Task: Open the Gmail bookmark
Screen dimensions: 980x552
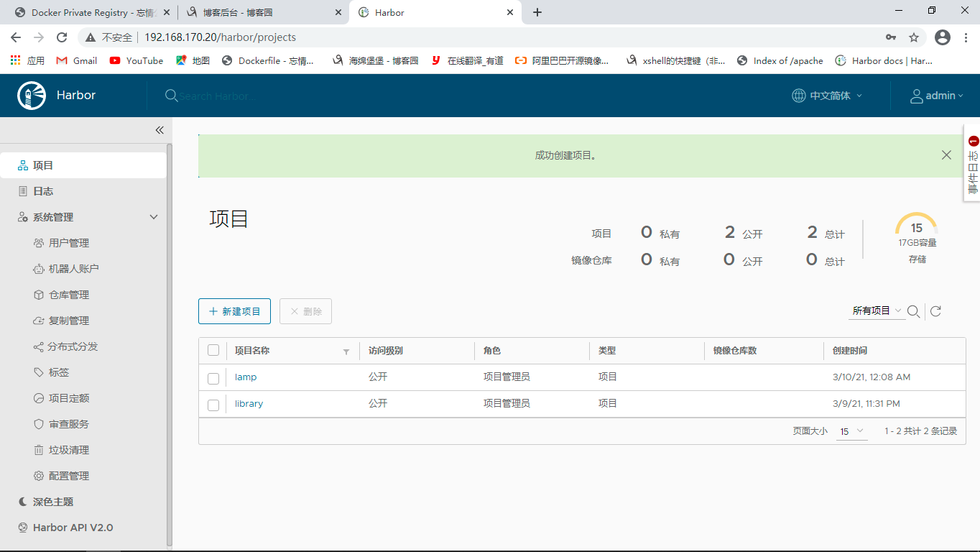Action: click(x=76, y=61)
